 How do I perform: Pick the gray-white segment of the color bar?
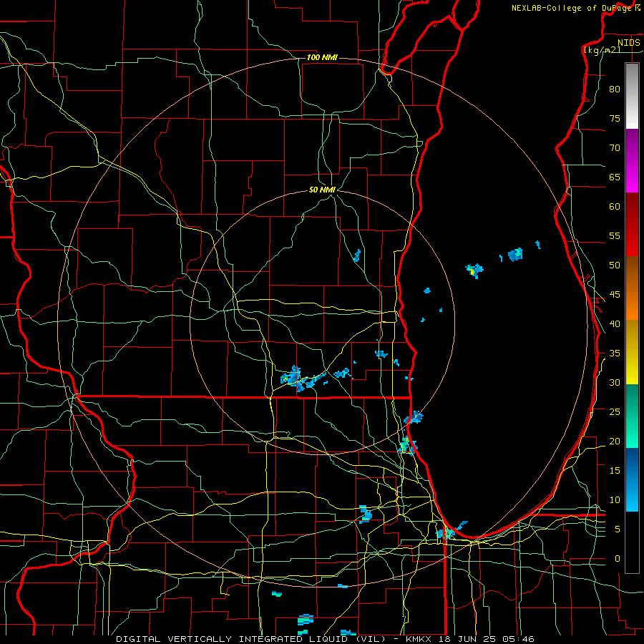[632, 96]
